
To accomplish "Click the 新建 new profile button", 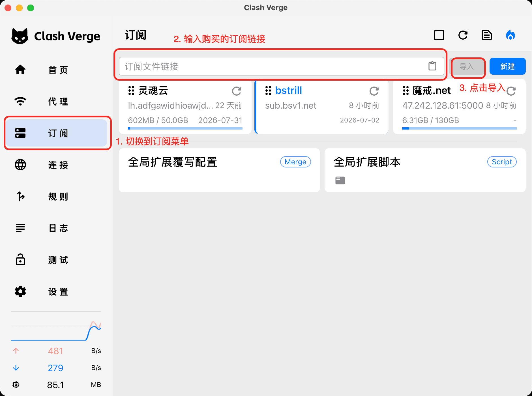I will [x=507, y=66].
